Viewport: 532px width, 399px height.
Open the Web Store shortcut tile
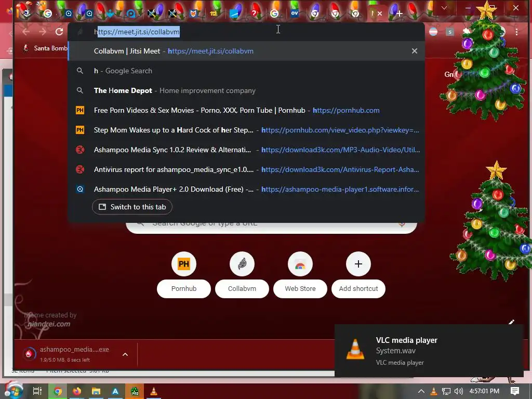click(300, 275)
